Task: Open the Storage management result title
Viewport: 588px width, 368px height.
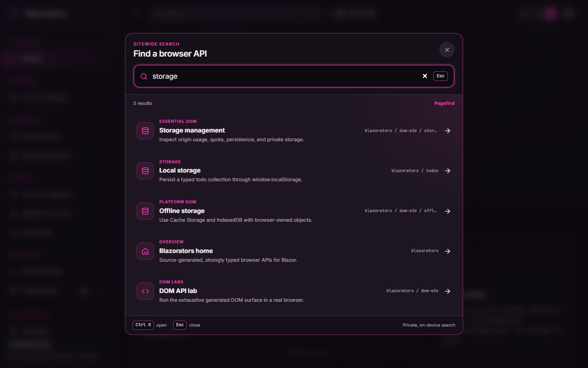Action: 192,130
